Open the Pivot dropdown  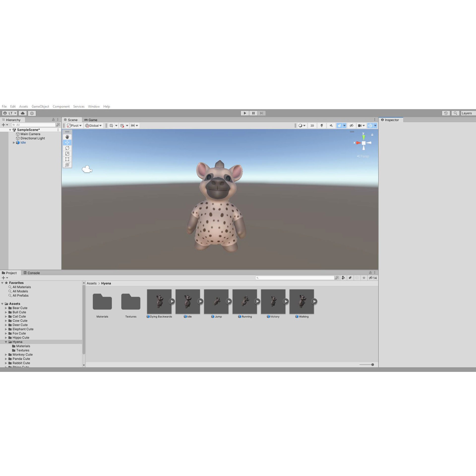[x=74, y=125]
